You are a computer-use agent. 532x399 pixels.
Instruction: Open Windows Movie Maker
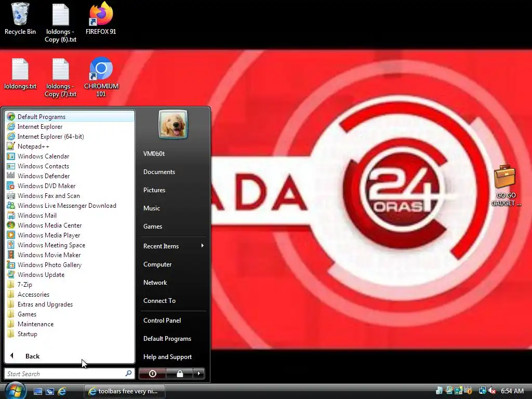[x=70, y=255]
